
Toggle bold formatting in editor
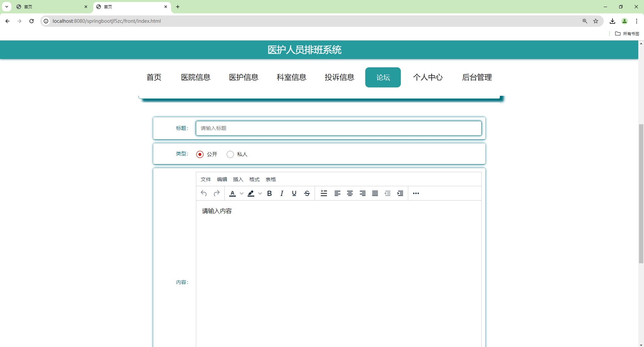269,193
